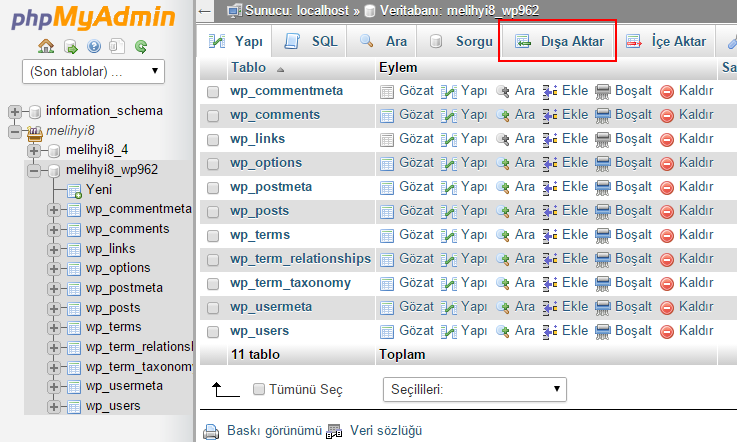
Task: Check the wp_posts row checkbox
Action: pyautogui.click(x=213, y=212)
